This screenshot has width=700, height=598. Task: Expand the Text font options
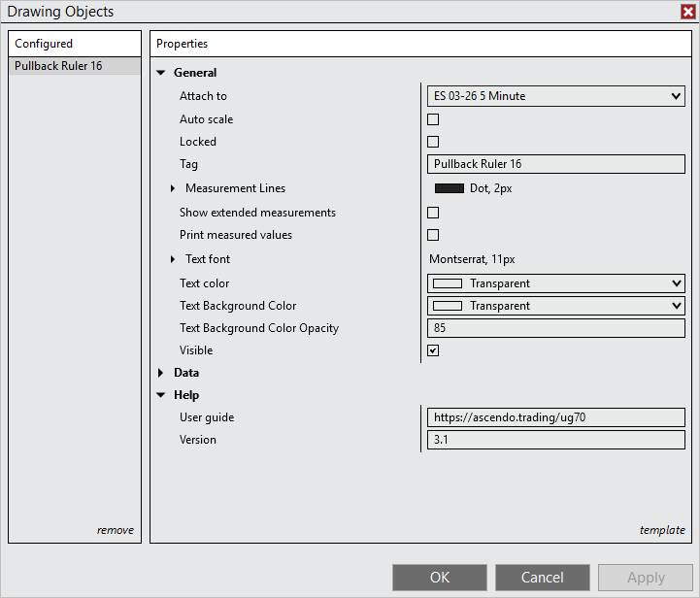pyautogui.click(x=173, y=259)
